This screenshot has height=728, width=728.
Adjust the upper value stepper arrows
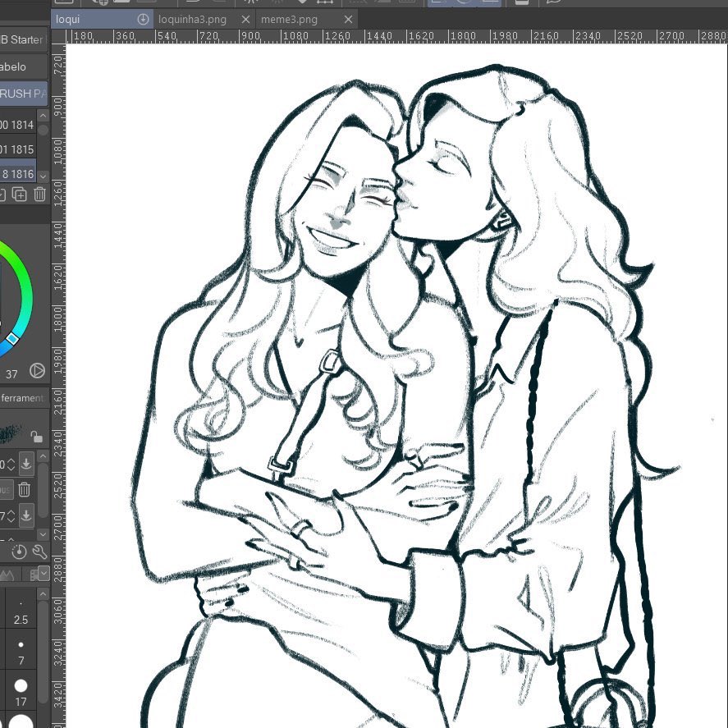click(11, 464)
